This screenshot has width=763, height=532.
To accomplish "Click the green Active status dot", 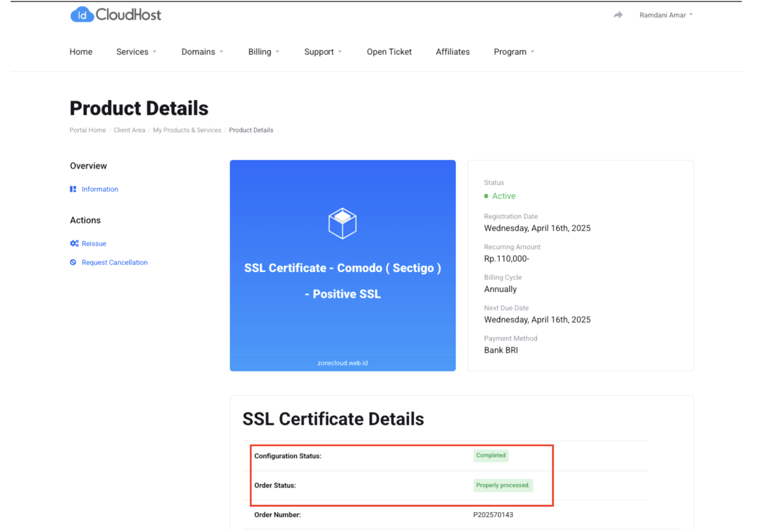I will [x=486, y=196].
